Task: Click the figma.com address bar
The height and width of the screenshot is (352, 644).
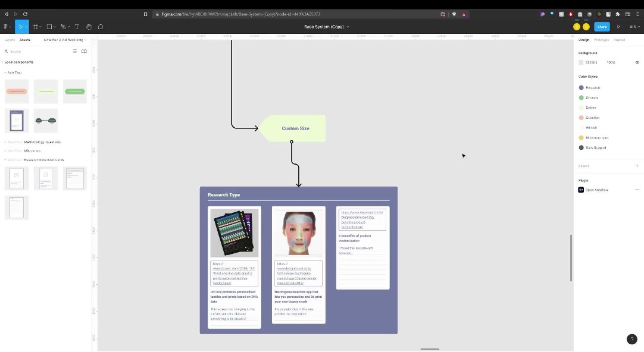Action: point(296,14)
